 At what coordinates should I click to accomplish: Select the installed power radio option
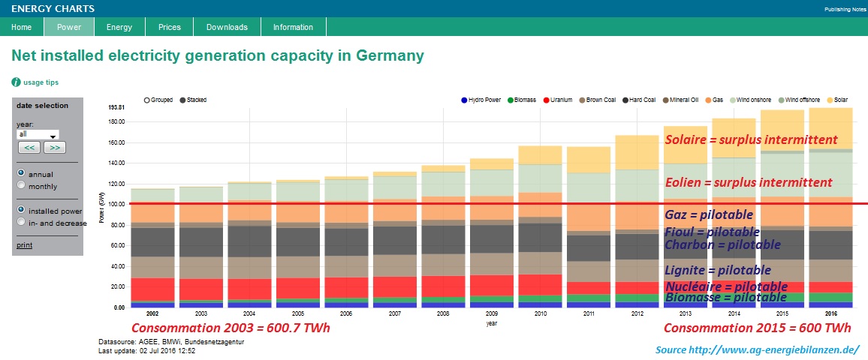click(20, 210)
